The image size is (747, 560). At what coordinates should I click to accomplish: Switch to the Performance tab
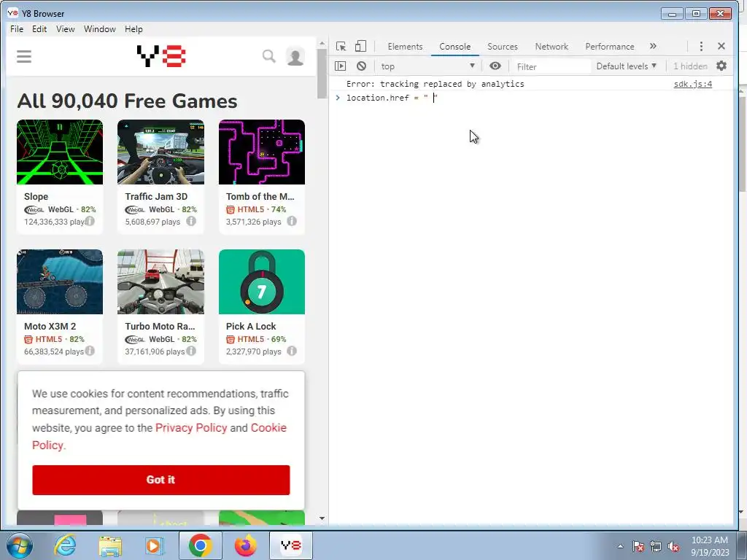pyautogui.click(x=610, y=47)
